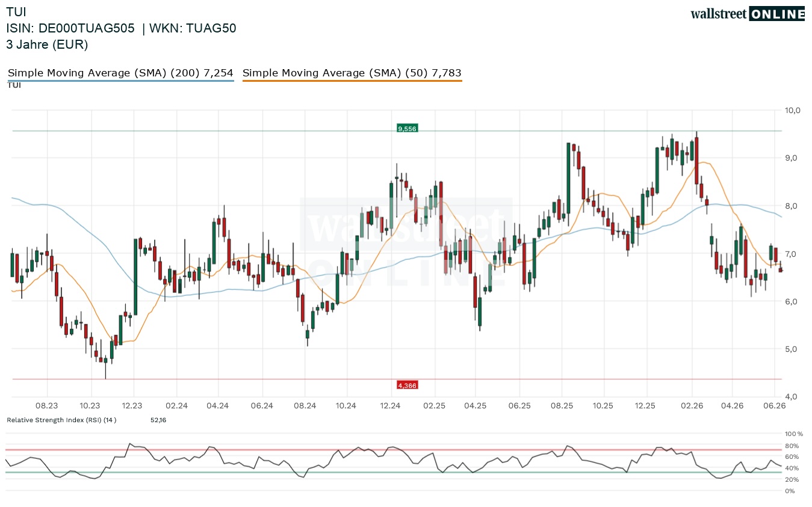The height and width of the screenshot is (507, 812).
Task: Click the 10.24 date axis label
Action: coord(347,406)
